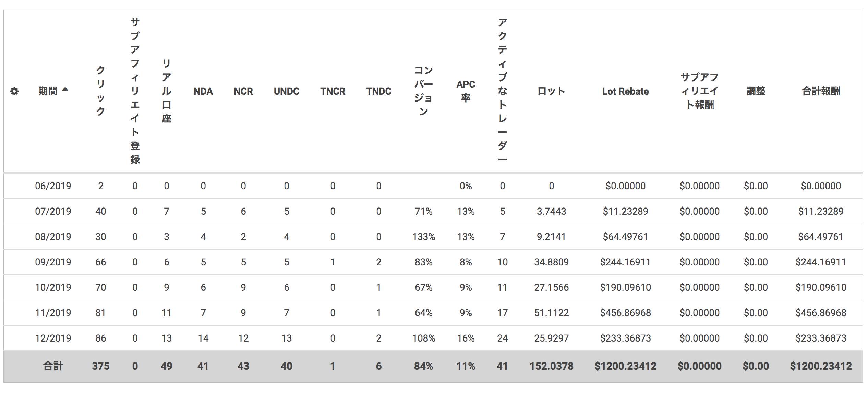Screen dimensions: 868x393
Task: Sort by 調整 column header
Action: (x=756, y=91)
